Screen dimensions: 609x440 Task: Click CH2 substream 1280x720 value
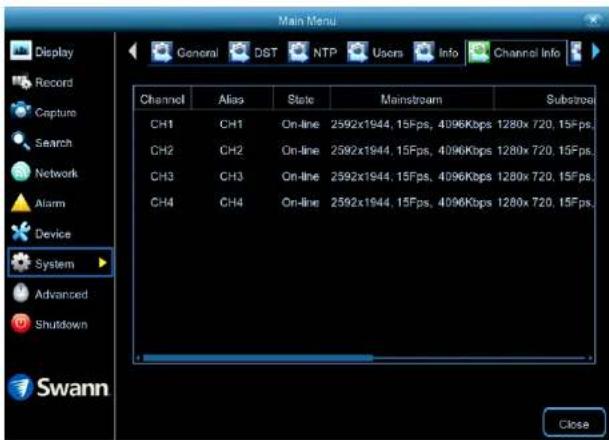[545, 150]
